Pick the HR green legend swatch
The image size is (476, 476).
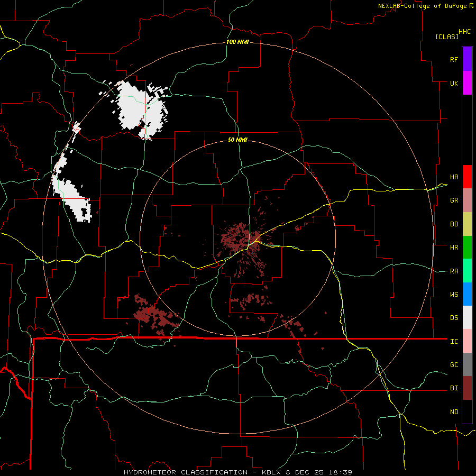[467, 248]
